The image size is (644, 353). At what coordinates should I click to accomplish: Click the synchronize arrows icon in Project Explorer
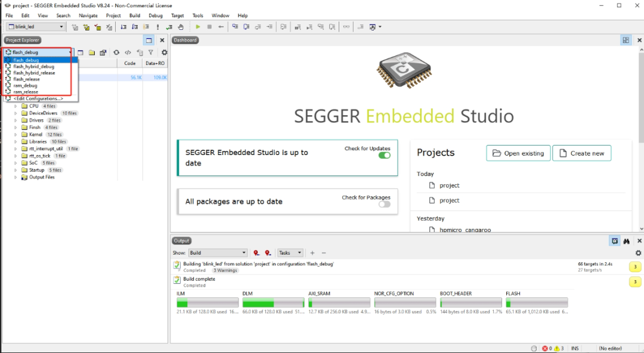click(117, 52)
